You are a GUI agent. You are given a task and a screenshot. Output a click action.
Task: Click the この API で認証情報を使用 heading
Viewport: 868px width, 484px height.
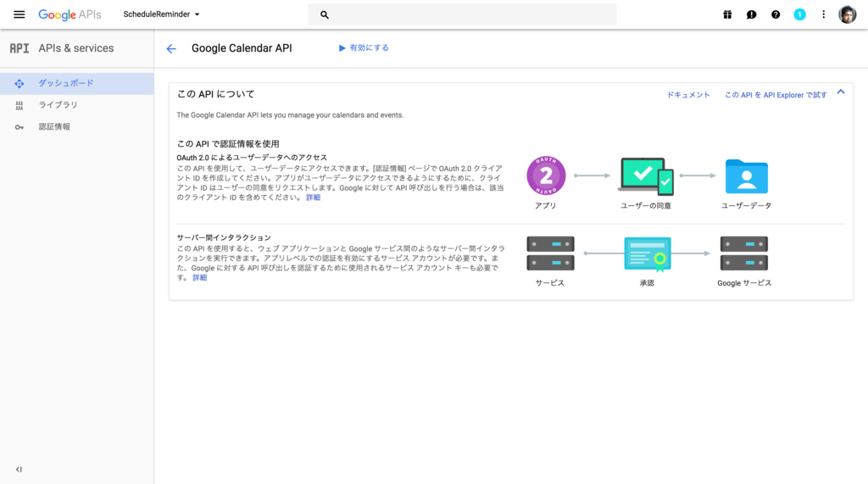tap(228, 144)
